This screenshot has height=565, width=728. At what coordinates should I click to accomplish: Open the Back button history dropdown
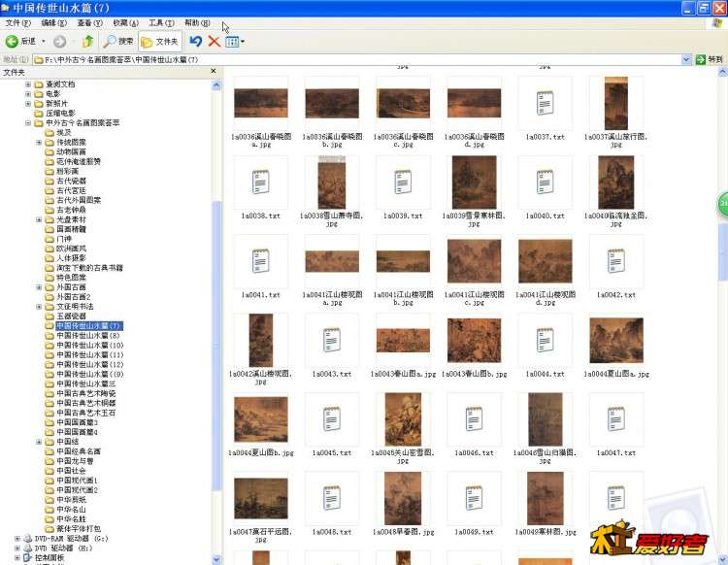tap(44, 42)
